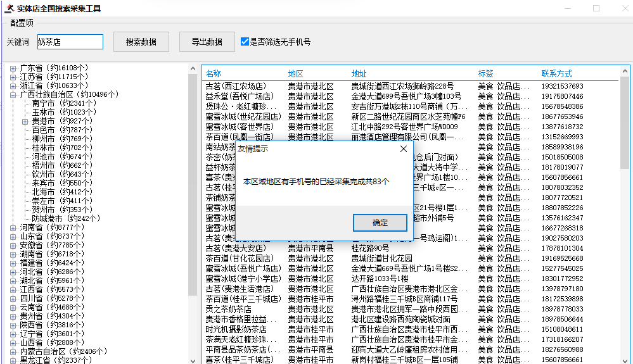
Task: Click the 导出数据 button
Action: 207,42
